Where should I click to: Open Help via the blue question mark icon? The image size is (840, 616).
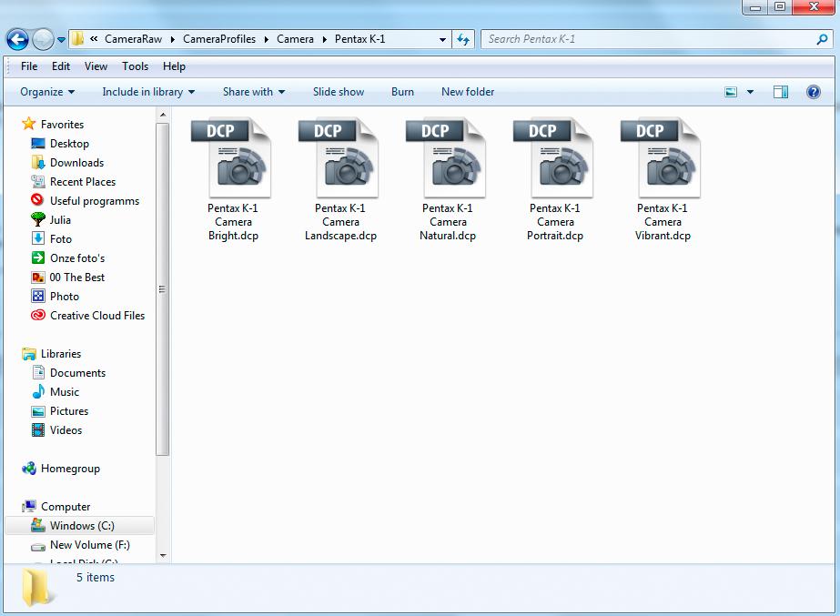coord(814,92)
